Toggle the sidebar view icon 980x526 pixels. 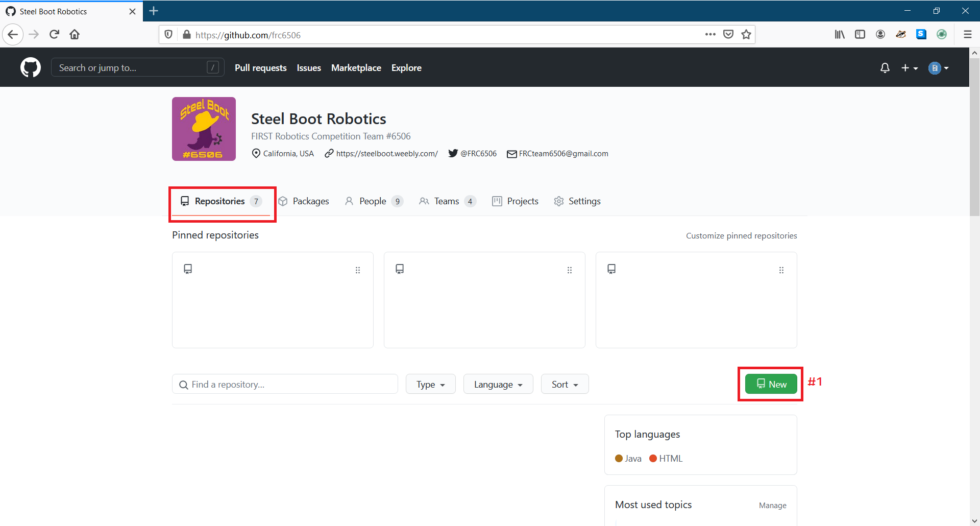tap(860, 35)
